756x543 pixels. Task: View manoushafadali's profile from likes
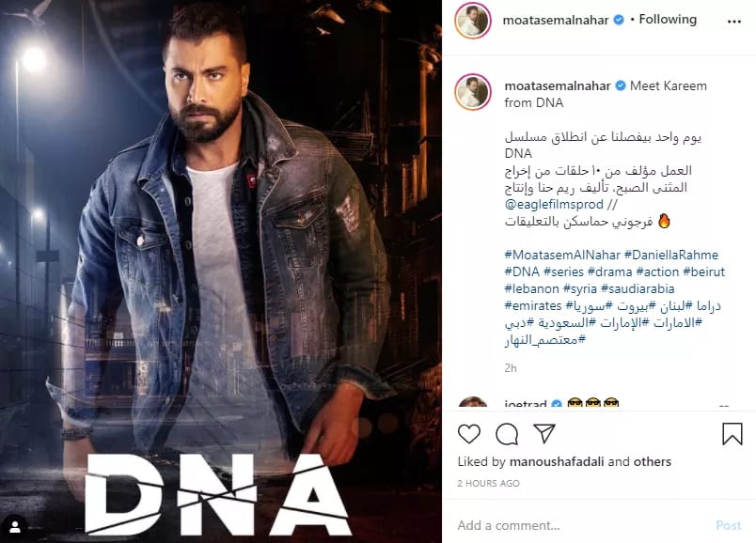(x=557, y=461)
